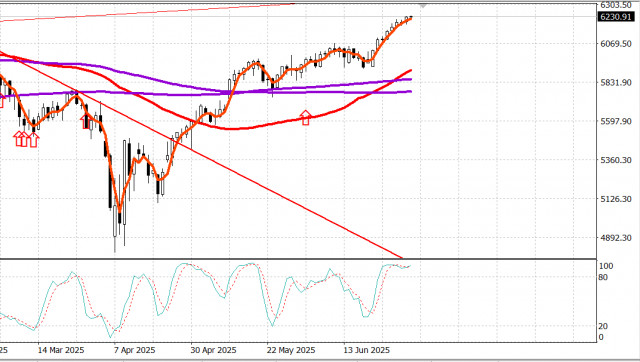Click the 4892.30 price axis label

[x=616, y=238]
